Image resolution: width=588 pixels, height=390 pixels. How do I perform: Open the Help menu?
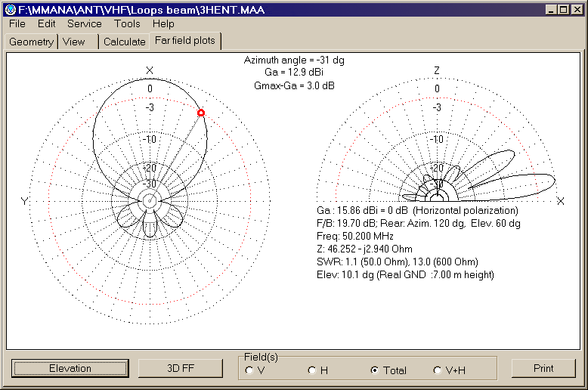click(x=163, y=23)
